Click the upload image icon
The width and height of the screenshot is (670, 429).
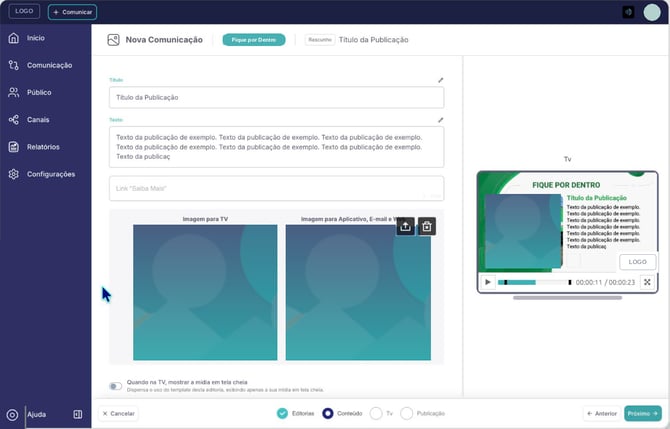click(405, 226)
